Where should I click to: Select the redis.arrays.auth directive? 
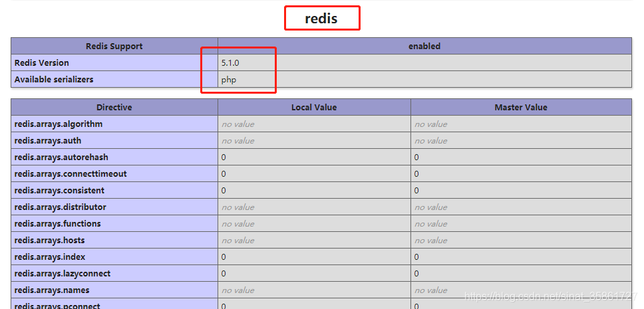pyautogui.click(x=48, y=140)
